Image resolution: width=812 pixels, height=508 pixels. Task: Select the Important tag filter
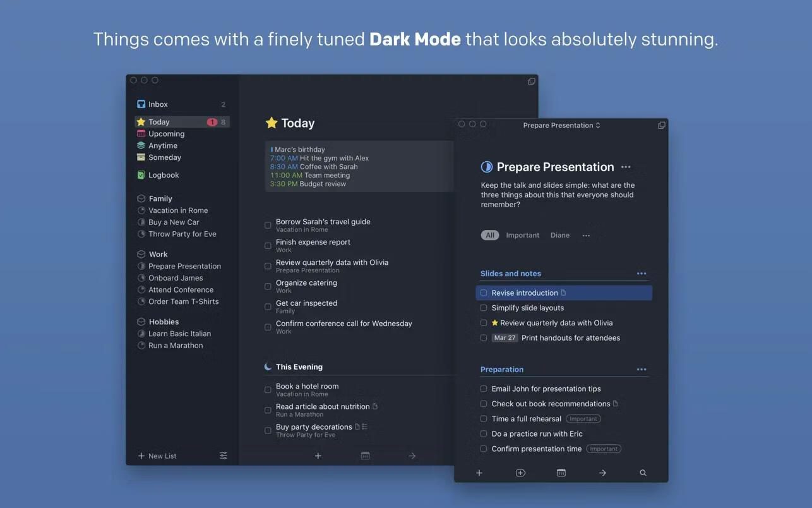click(x=522, y=235)
